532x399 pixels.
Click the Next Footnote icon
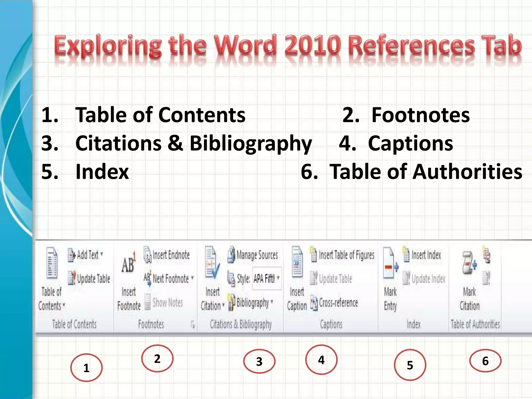tap(148, 278)
